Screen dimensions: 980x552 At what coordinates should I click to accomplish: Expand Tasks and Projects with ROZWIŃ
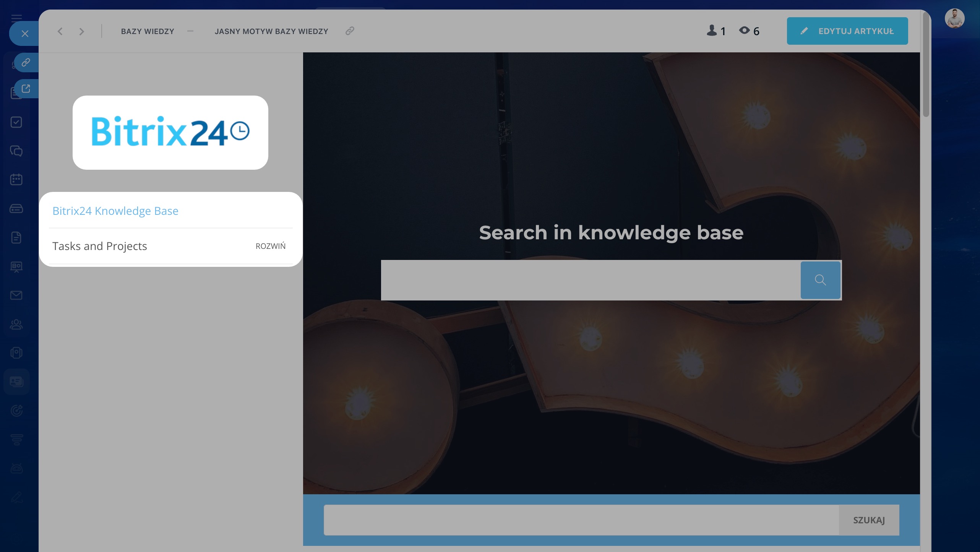click(270, 246)
